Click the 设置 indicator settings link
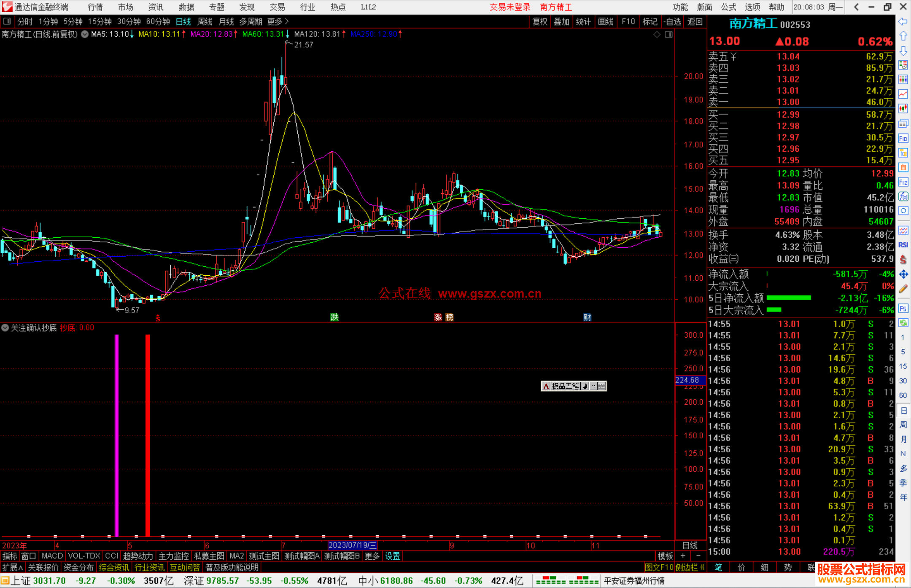 [x=392, y=556]
